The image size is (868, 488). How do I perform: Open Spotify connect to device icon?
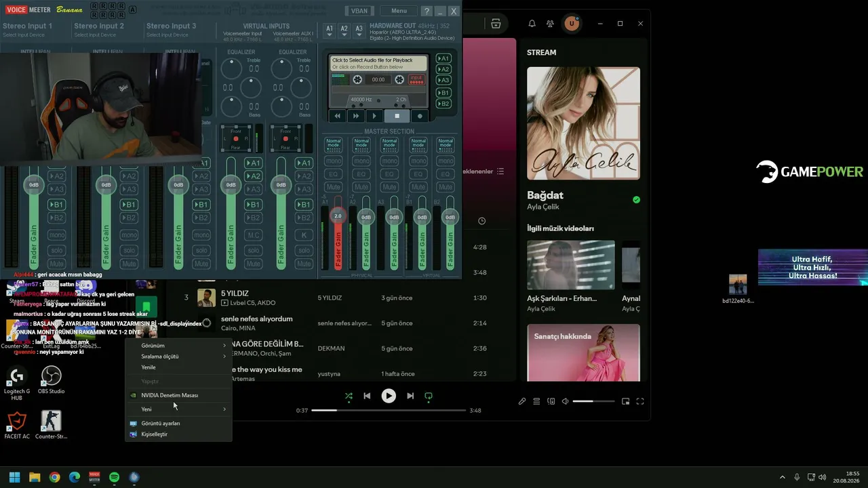click(x=551, y=401)
